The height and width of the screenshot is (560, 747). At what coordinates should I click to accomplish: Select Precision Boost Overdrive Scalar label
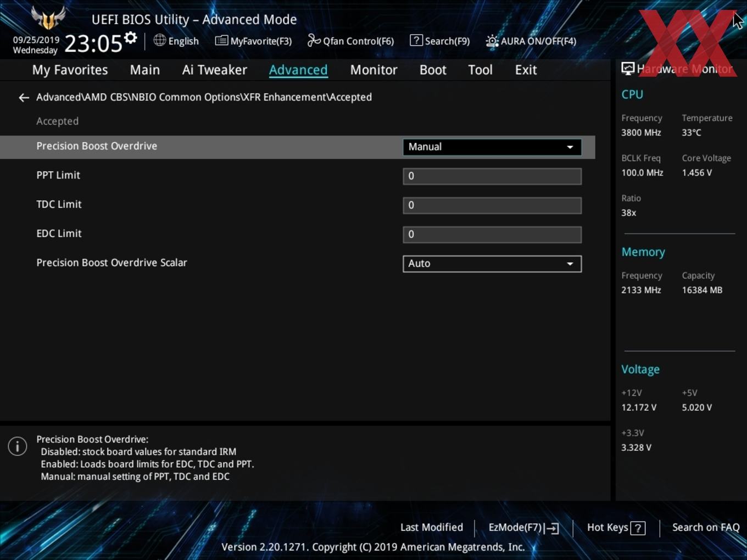[x=112, y=262]
